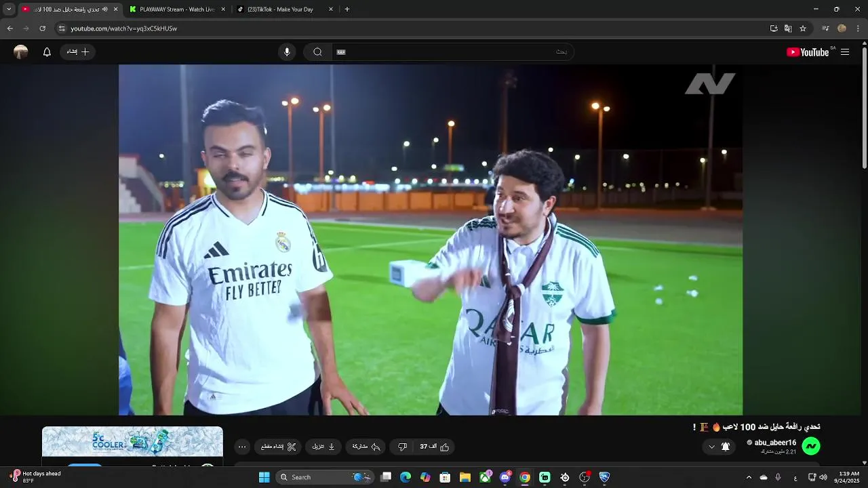Click the Windows taskbar Search box
This screenshot has height=488, width=868.
tap(324, 477)
